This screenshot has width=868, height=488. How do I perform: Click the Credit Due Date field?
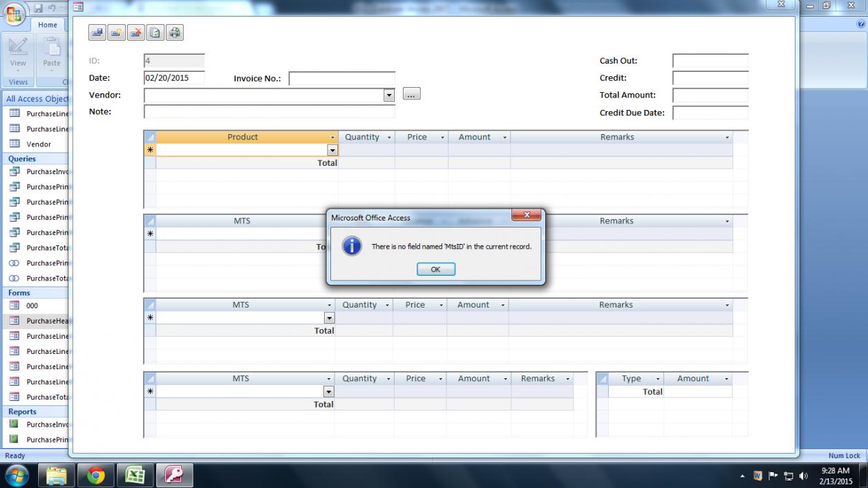pos(710,113)
